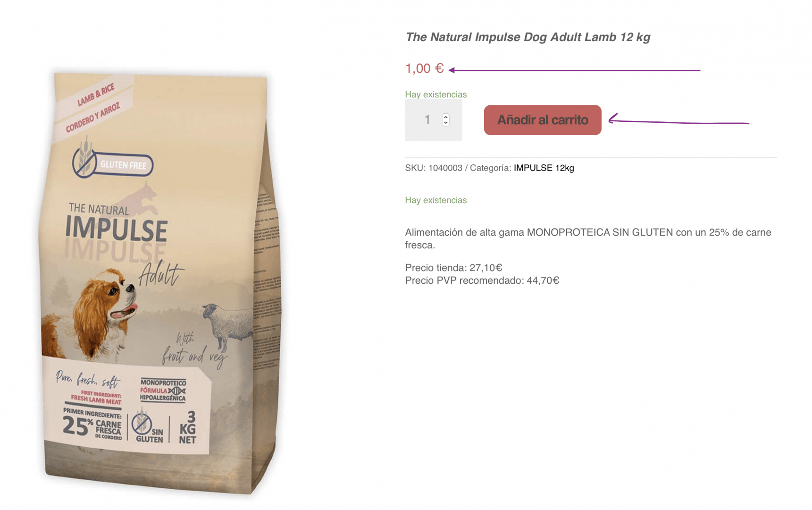Image resolution: width=812 pixels, height=510 pixels.
Task: Click the Monoproteico fórmula hipoalergénica DNA icon
Action: (163, 390)
